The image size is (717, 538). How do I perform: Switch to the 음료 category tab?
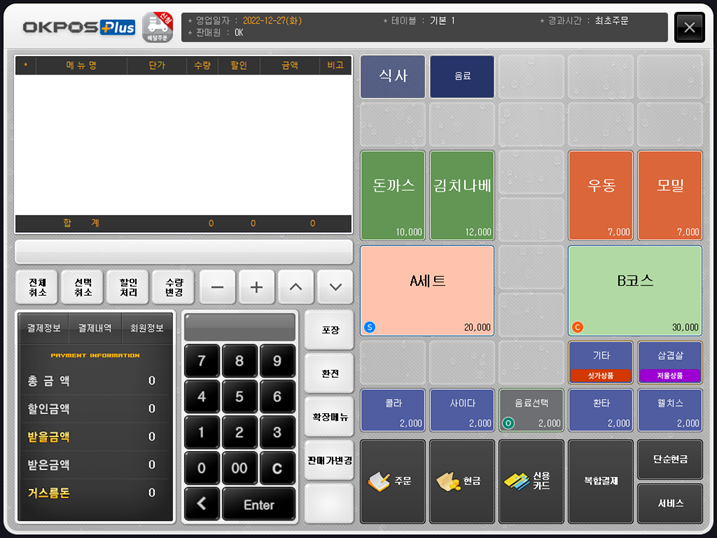point(462,76)
